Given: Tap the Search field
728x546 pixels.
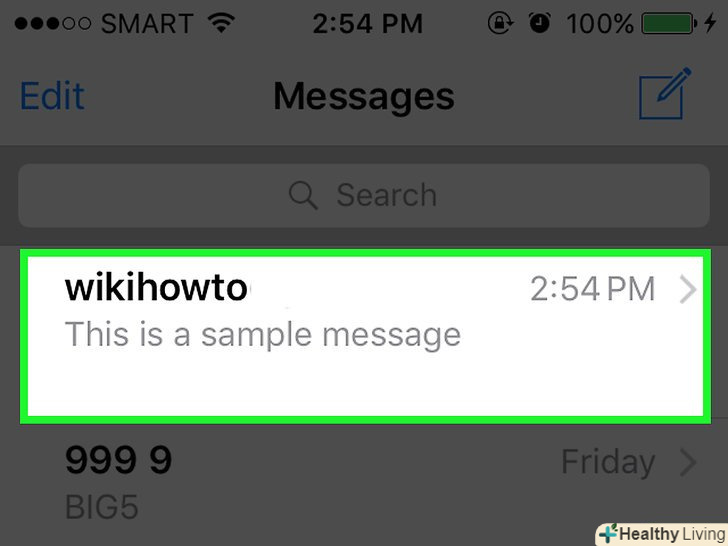Looking at the screenshot, I should (x=364, y=195).
